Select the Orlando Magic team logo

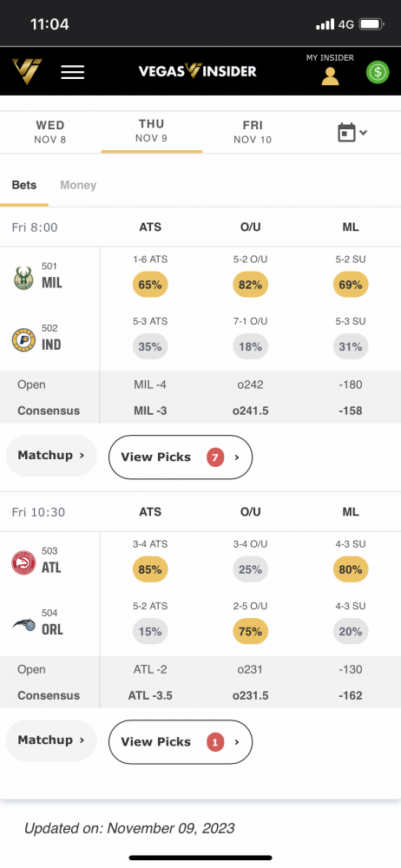23,625
